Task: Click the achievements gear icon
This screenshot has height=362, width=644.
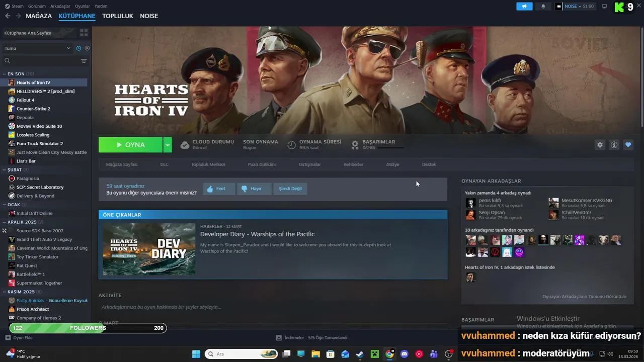Action: coord(355,145)
